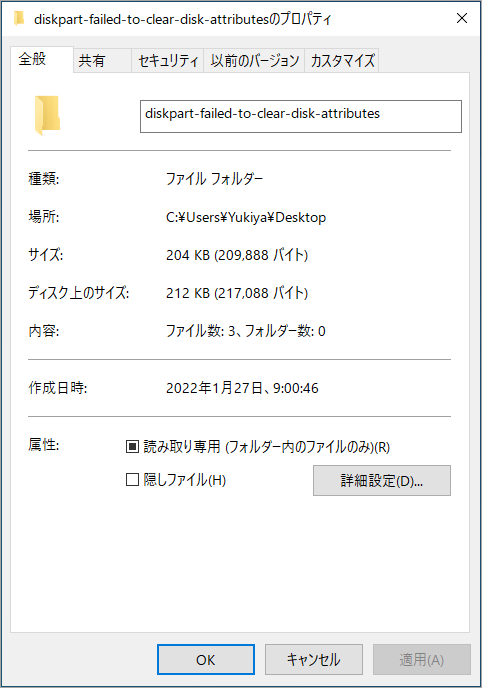This screenshot has width=482, height=688.
Task: Click the small folder icon in the title bar
Action: pyautogui.click(x=19, y=19)
